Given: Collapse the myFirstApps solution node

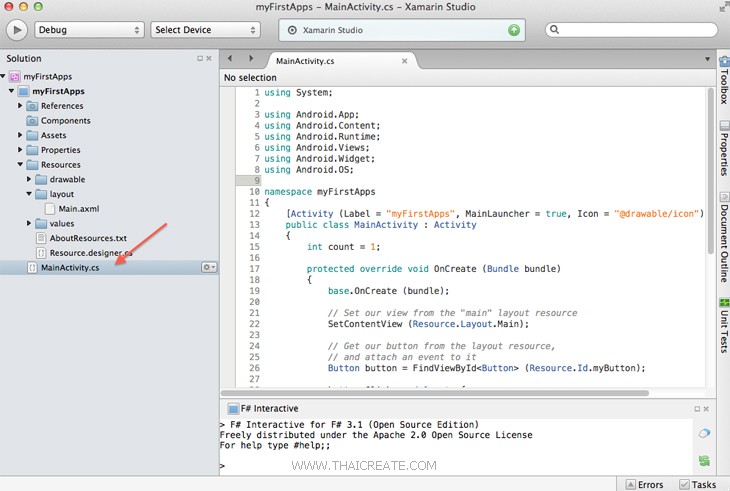Looking at the screenshot, I should (x=3, y=76).
